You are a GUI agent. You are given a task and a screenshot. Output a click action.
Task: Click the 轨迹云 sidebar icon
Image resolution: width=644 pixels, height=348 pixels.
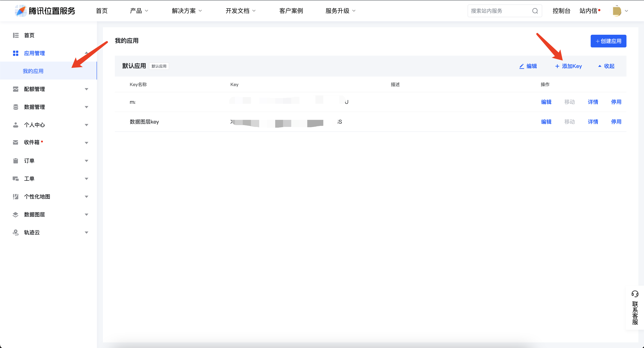point(15,232)
